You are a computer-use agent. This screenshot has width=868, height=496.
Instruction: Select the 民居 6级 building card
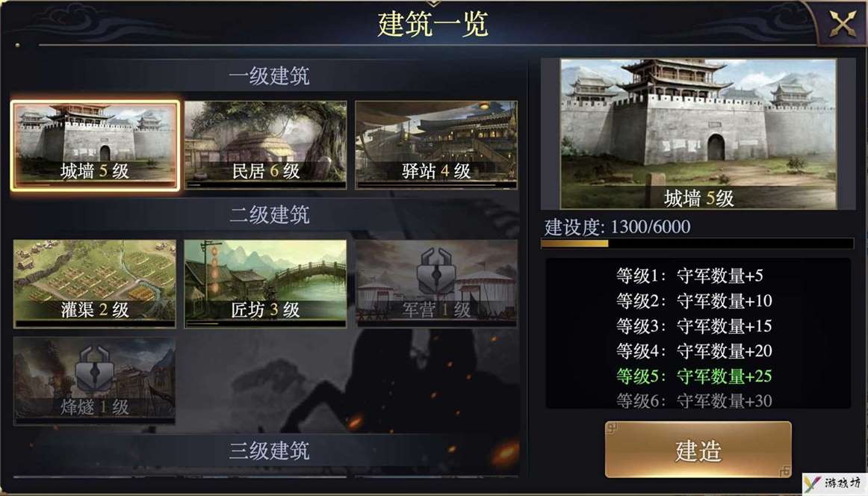[x=266, y=145]
